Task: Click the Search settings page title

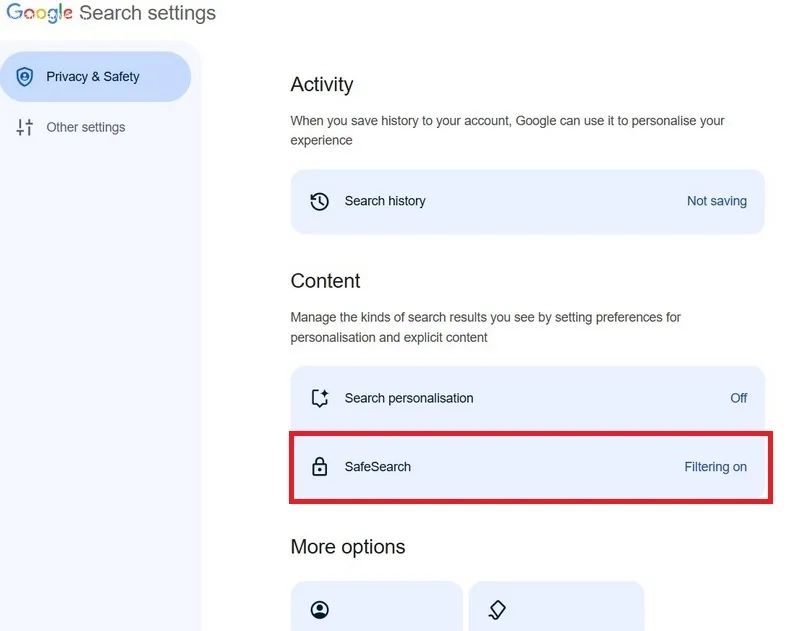Action: 147,13
